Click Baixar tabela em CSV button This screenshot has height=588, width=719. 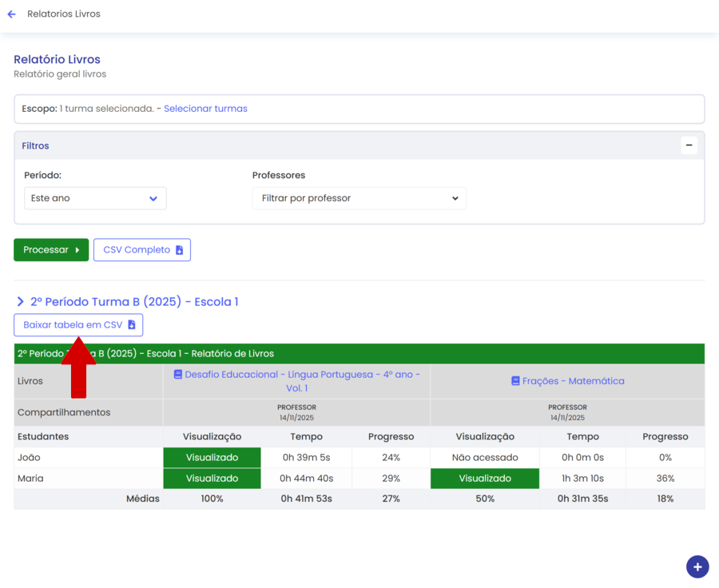click(78, 325)
